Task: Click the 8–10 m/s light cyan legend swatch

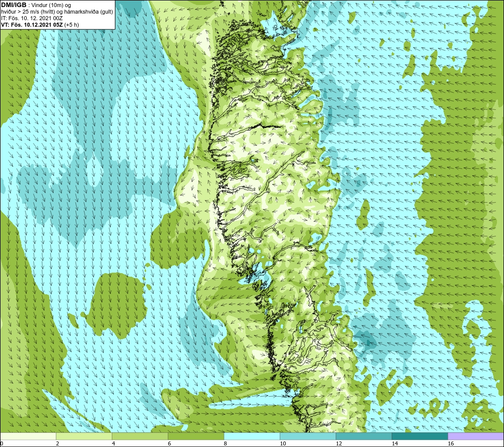Action: click(x=252, y=436)
